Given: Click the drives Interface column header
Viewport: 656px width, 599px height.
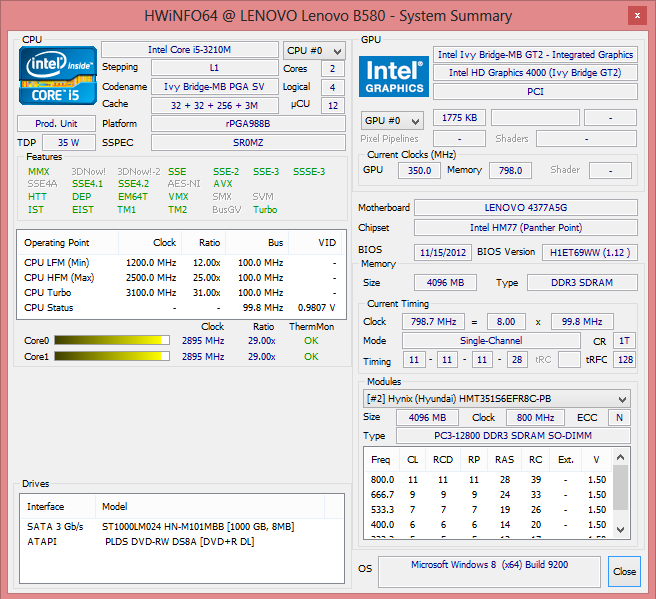Looking at the screenshot, I should coord(58,507).
